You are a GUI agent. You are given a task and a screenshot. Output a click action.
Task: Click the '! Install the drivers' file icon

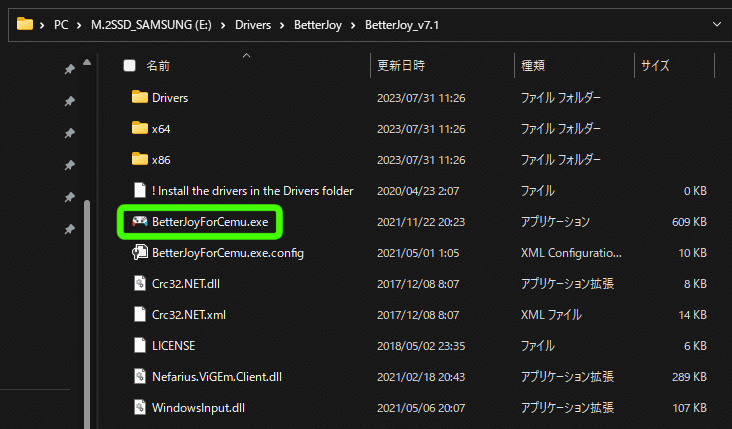[x=140, y=190]
